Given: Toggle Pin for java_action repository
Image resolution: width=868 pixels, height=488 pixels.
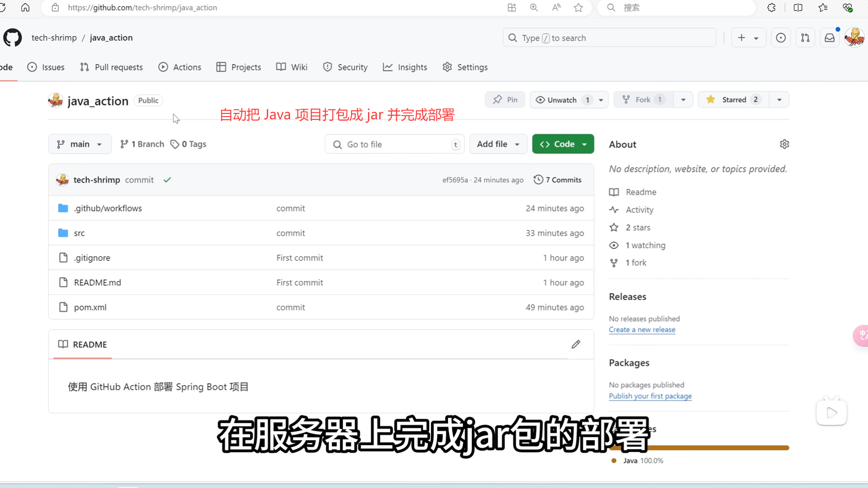Looking at the screenshot, I should click(x=505, y=99).
